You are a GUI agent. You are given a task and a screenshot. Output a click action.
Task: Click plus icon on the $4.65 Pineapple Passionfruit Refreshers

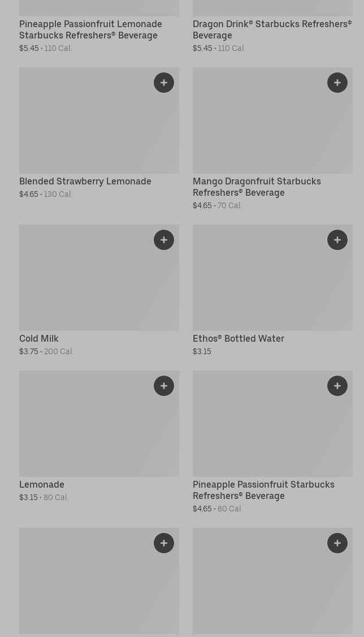click(337, 386)
